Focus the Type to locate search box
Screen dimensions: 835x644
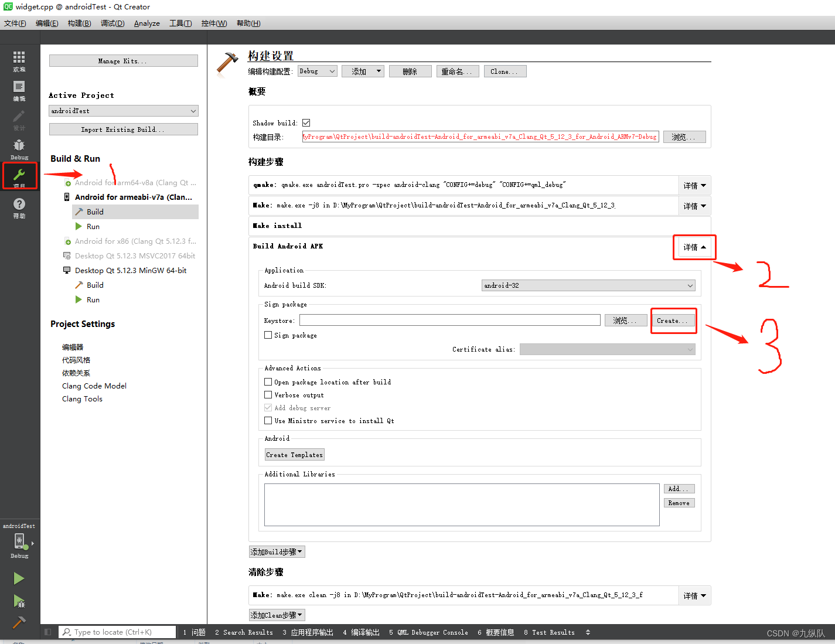pos(118,632)
